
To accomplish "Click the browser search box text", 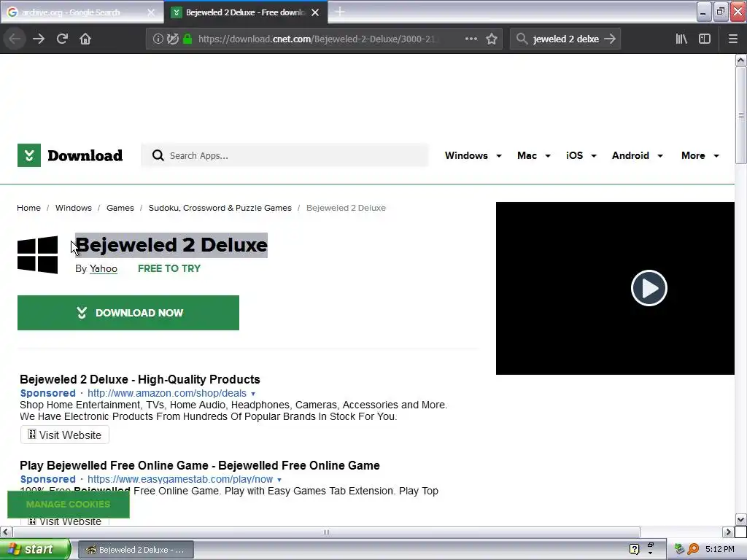I will [565, 39].
